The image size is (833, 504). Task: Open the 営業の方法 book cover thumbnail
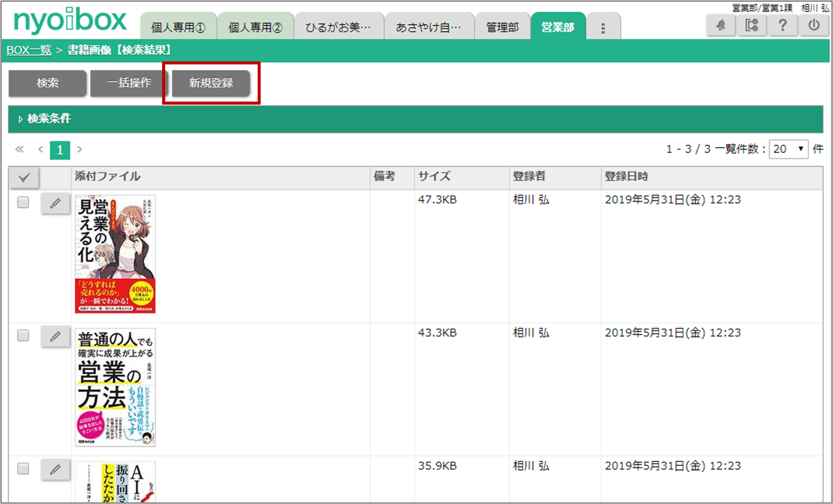[x=115, y=387]
